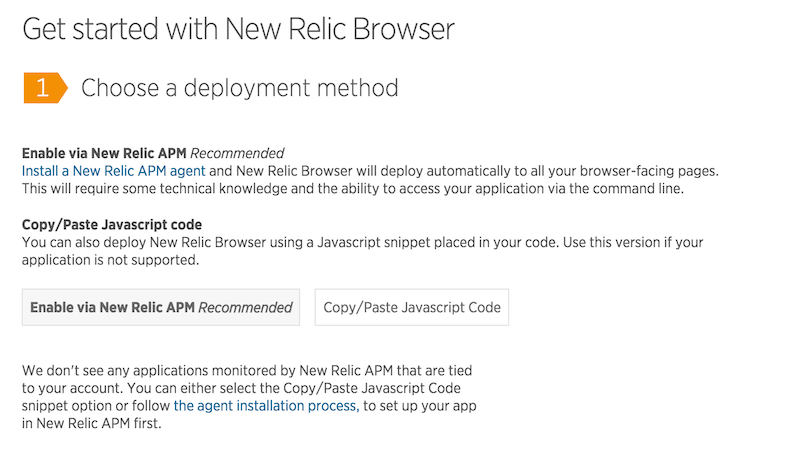Click the italic Recommended label beside the bold heading

pos(237,153)
